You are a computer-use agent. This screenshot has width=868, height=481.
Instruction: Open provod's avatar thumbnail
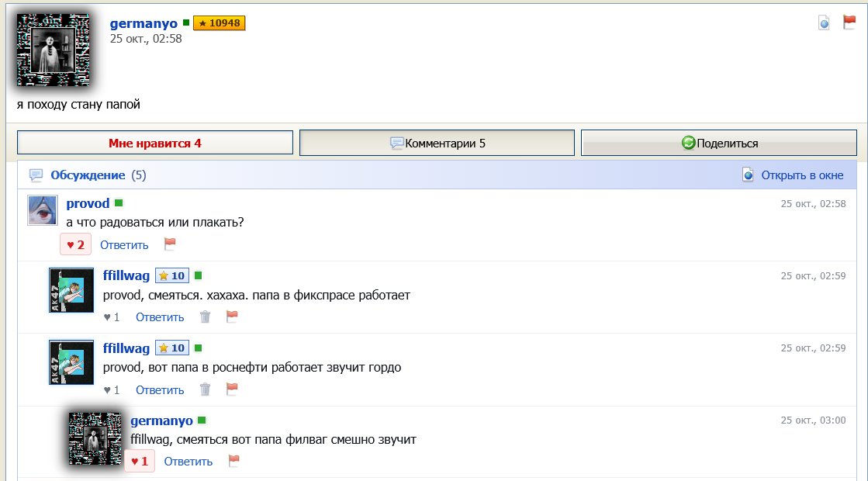[43, 210]
